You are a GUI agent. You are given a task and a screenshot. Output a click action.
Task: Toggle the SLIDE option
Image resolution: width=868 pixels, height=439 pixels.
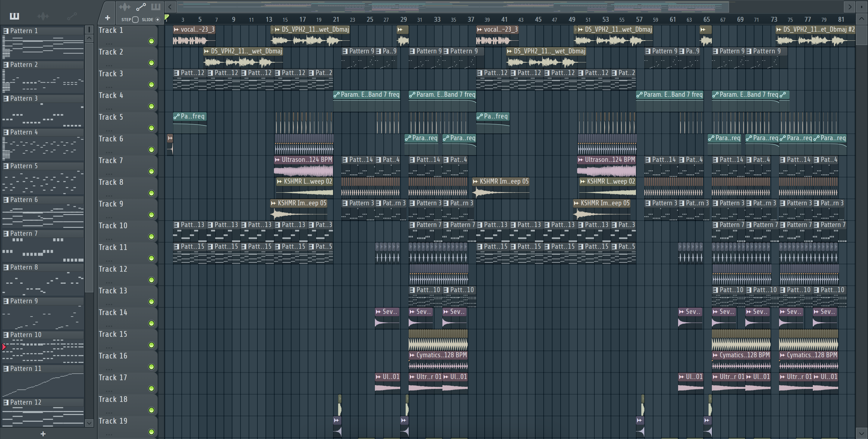(x=157, y=20)
